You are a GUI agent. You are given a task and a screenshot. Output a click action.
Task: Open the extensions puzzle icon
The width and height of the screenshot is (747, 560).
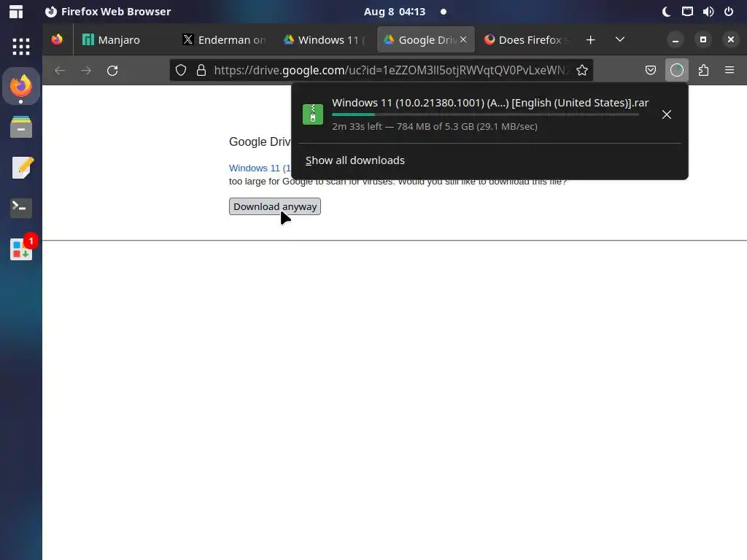click(703, 71)
